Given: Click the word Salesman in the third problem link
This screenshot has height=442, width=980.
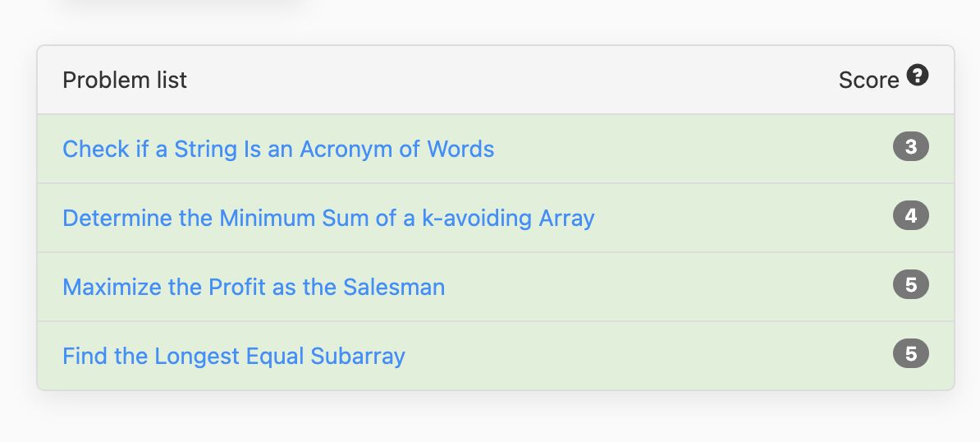Looking at the screenshot, I should 394,287.
